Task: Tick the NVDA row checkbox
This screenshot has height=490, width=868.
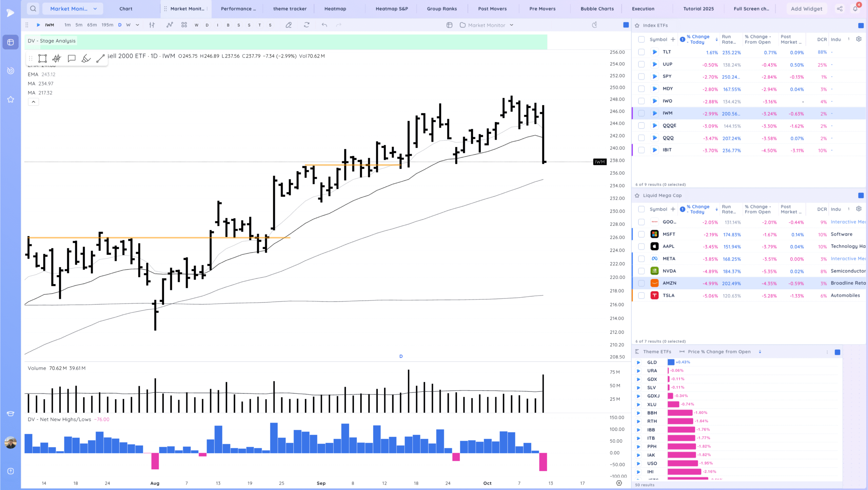Action: point(641,271)
